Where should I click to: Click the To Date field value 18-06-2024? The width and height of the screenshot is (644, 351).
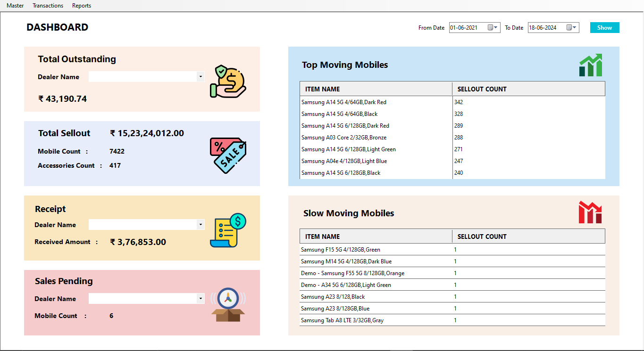tap(543, 28)
